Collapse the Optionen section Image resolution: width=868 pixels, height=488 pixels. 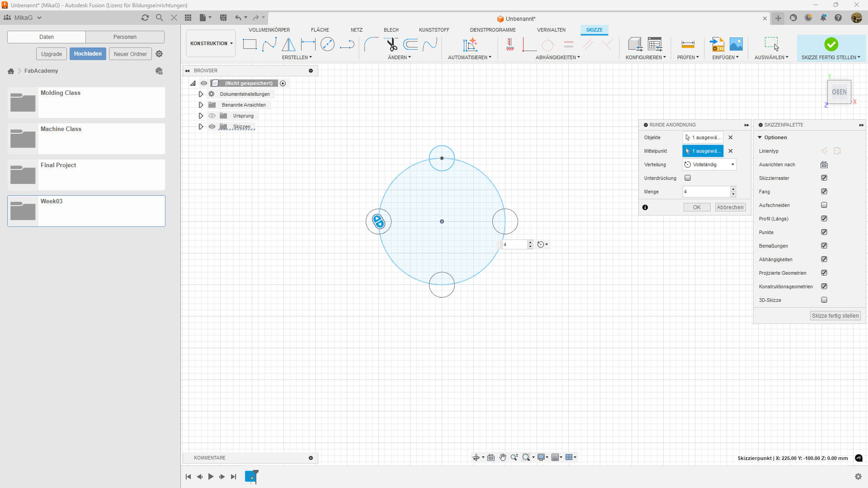(760, 137)
